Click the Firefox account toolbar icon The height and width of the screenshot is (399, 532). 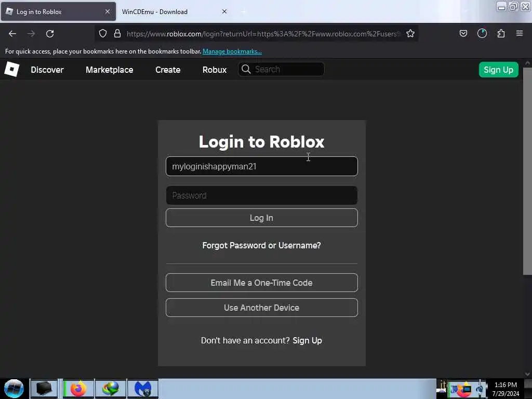482,34
